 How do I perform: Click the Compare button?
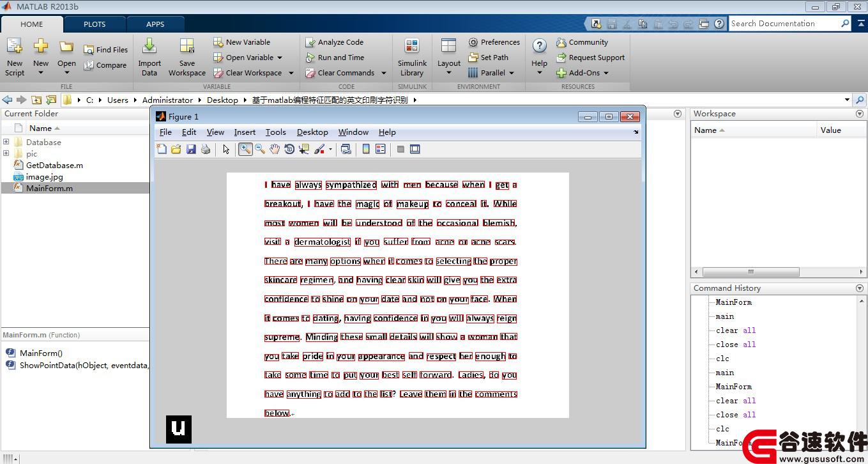point(105,65)
